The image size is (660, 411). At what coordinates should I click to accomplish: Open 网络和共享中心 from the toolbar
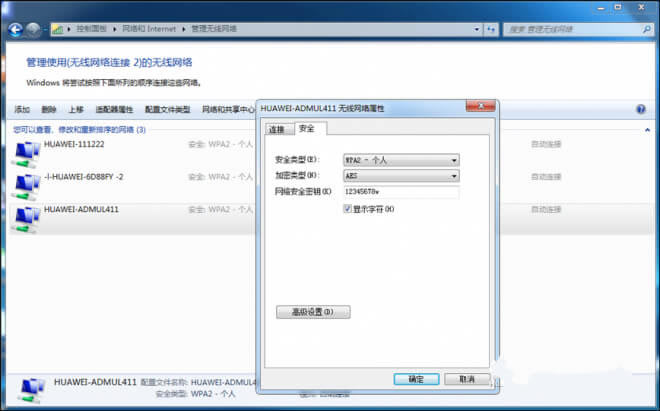(229, 109)
